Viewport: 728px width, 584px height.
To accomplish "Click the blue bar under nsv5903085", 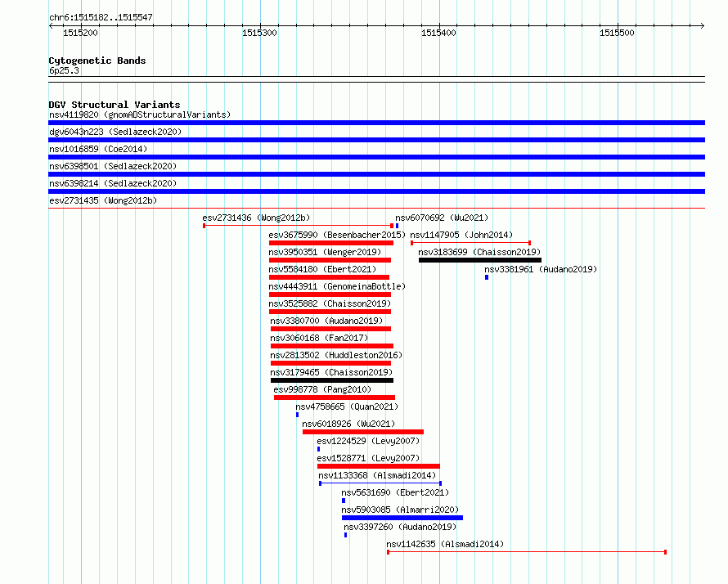I will coord(402,518).
